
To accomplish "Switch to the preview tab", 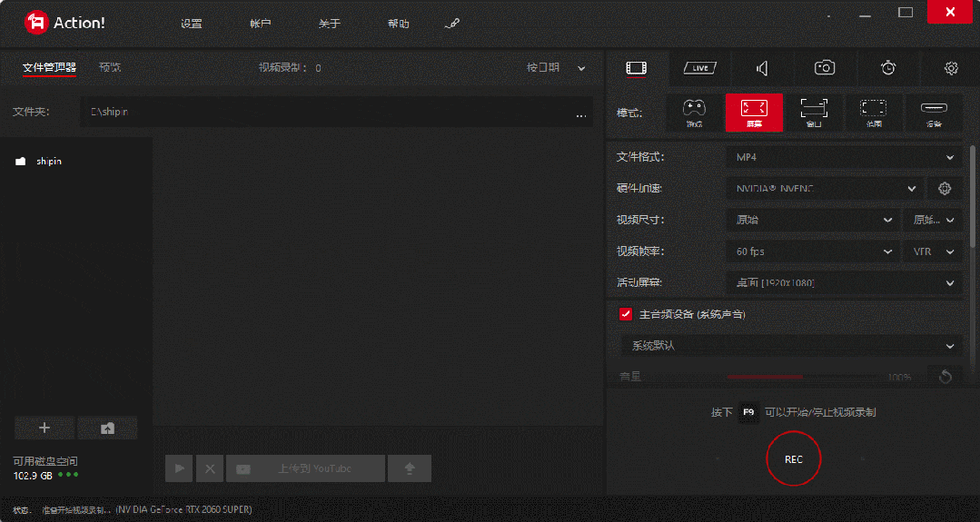I will [110, 67].
